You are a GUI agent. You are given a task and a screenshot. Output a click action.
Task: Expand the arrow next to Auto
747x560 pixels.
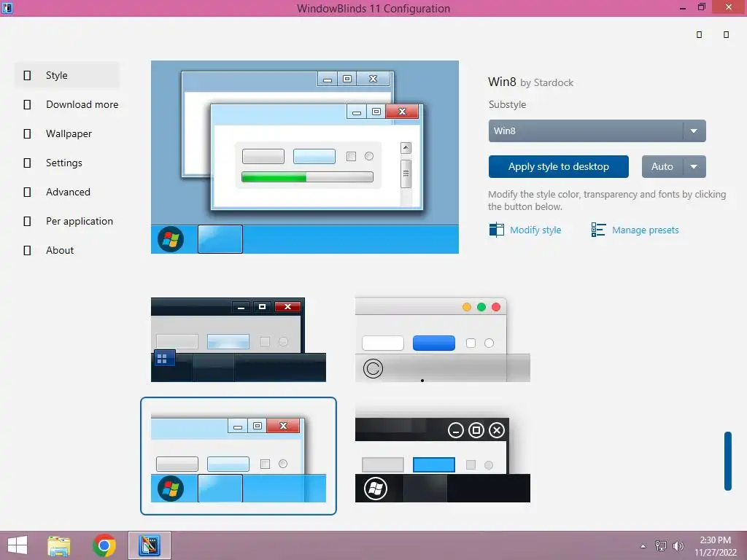point(694,167)
